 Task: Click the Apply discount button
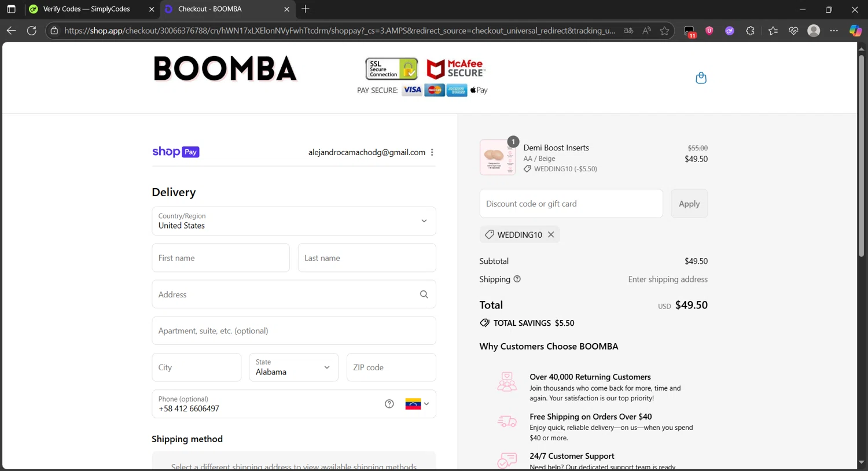pyautogui.click(x=689, y=204)
